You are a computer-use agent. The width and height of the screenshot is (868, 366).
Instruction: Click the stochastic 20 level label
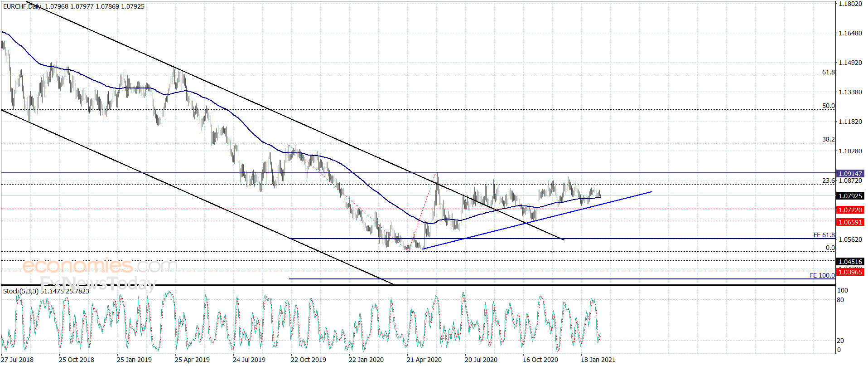[840, 341]
